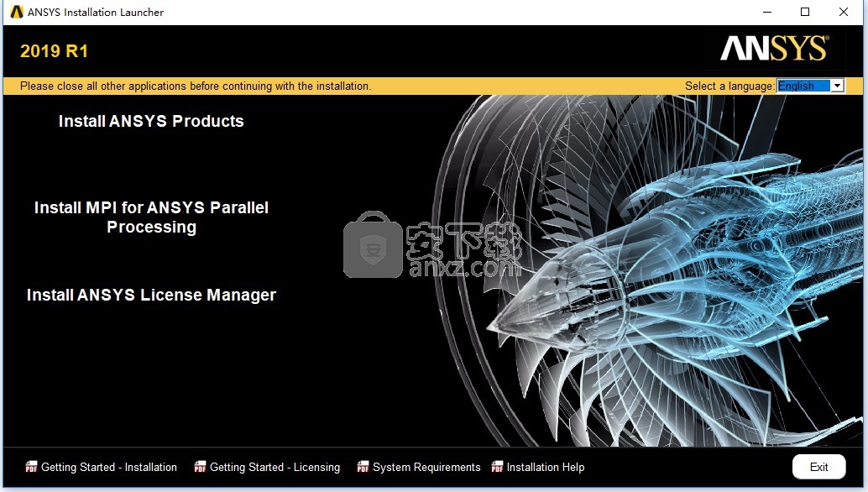
Task: Click the ANSYS launcher title bar icon
Action: (x=17, y=13)
